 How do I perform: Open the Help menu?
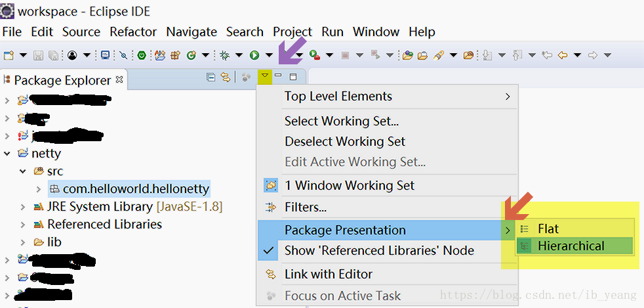coord(422,32)
